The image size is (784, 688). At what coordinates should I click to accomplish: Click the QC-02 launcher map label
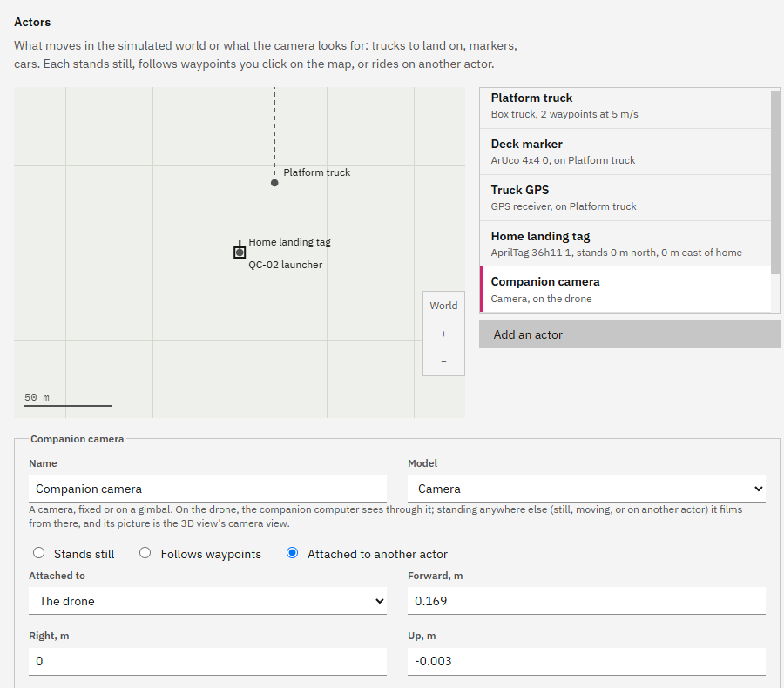[285, 265]
